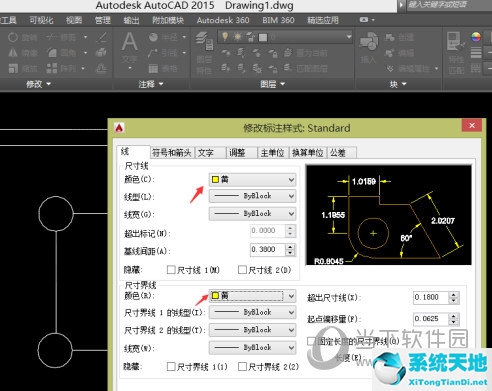
Task: Switch to the 符号和箭头 tab
Action: [172, 153]
